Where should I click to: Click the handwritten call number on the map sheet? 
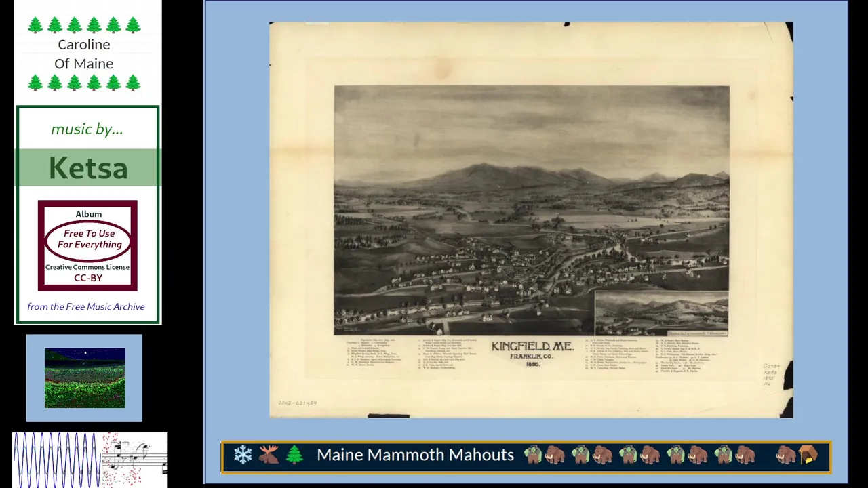(x=771, y=375)
